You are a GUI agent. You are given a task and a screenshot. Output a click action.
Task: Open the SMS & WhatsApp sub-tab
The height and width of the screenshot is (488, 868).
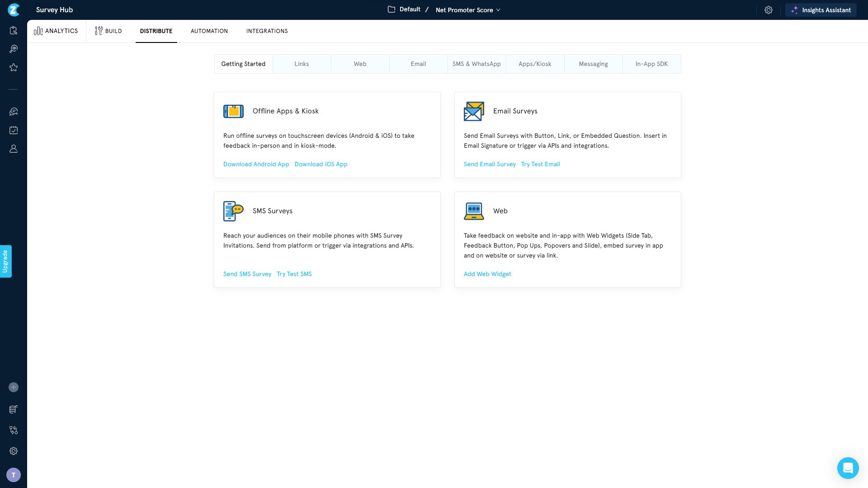[476, 64]
